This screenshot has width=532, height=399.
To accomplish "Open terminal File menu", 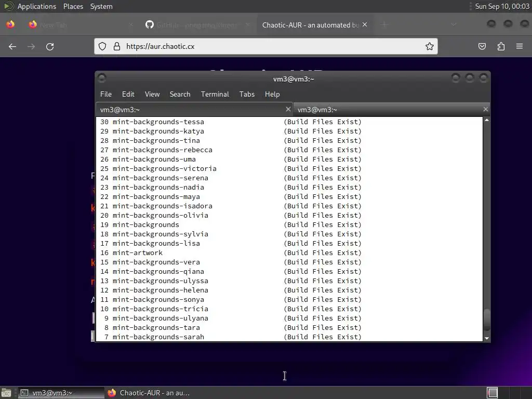I will pos(106,95).
